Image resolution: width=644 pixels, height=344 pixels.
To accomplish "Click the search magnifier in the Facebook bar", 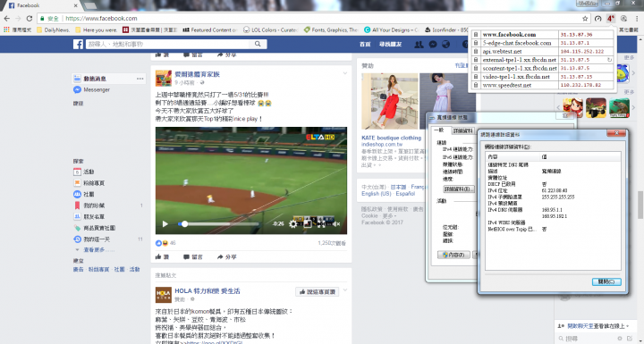I will click(258, 44).
